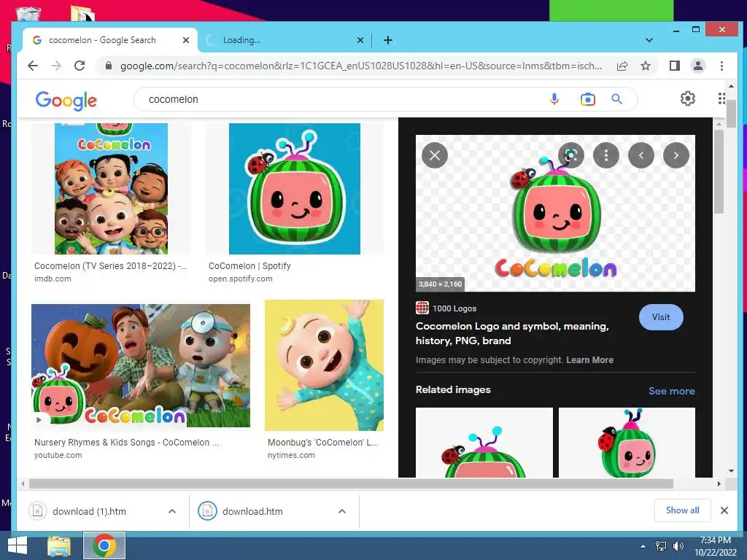Click the large Cocomelon logo preview image

coord(555,213)
